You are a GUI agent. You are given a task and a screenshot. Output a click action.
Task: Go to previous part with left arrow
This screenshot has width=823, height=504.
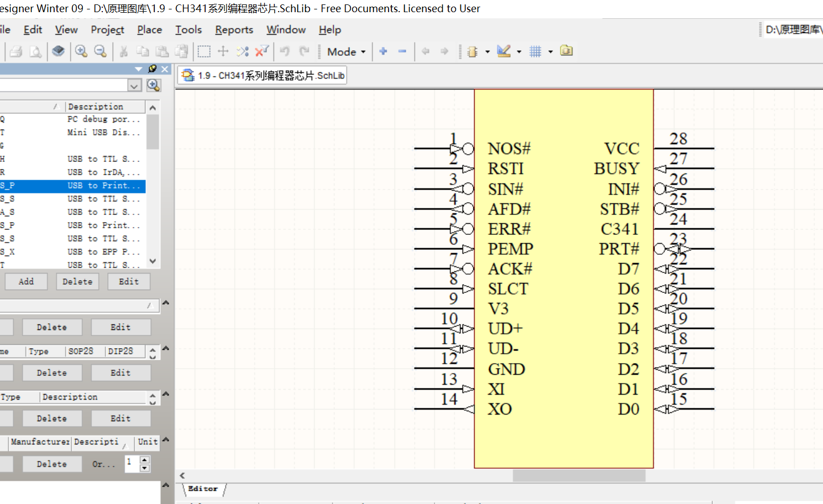(x=426, y=51)
